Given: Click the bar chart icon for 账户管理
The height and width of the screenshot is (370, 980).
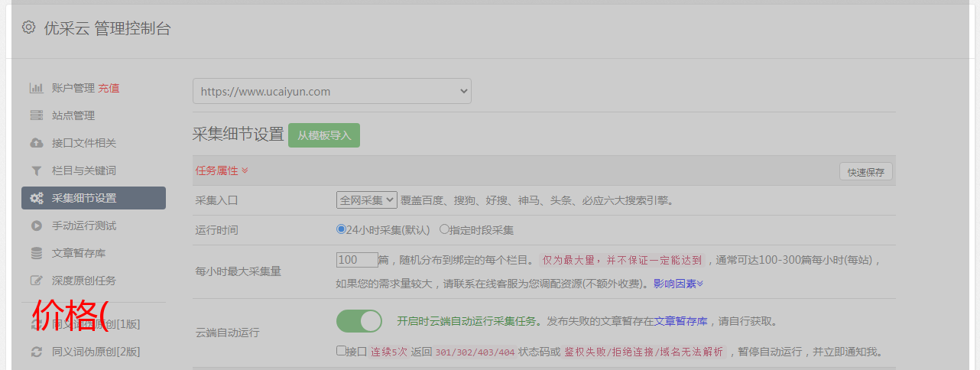Looking at the screenshot, I should tap(36, 88).
